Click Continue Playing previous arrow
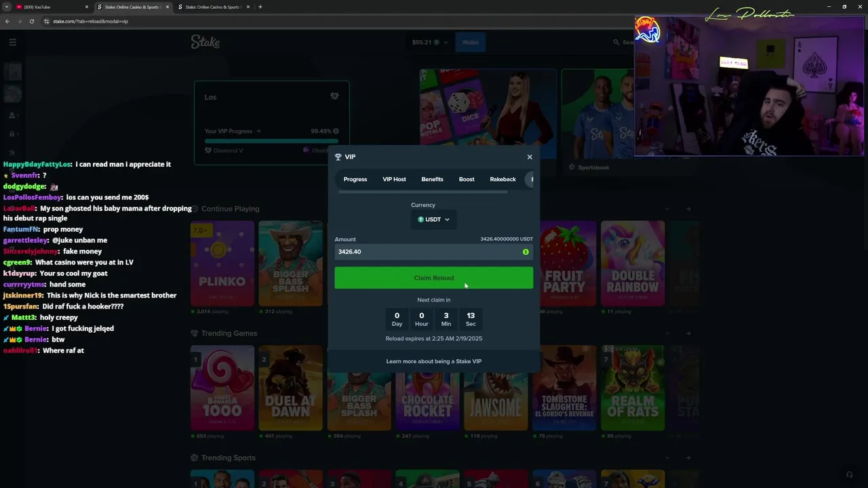The width and height of the screenshot is (868, 488). pyautogui.click(x=667, y=209)
